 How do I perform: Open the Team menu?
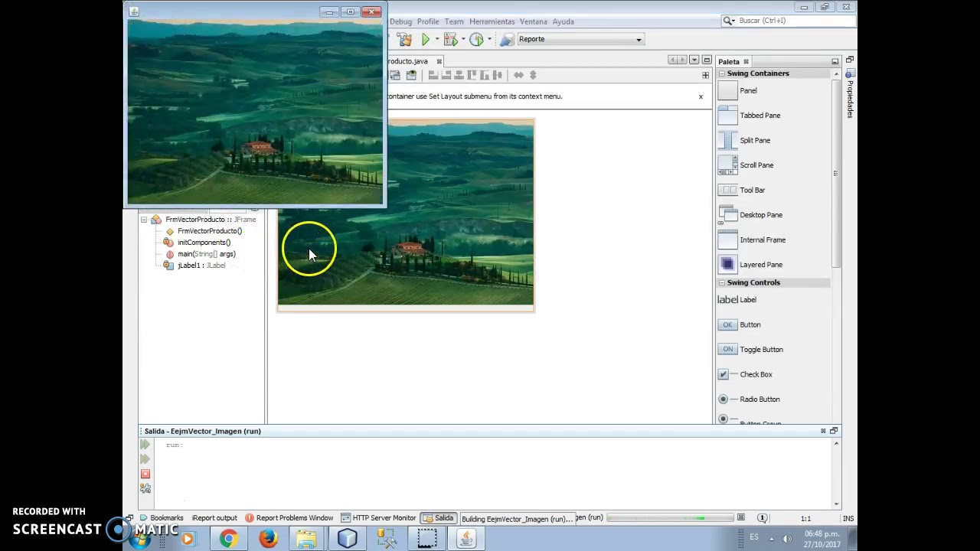pos(454,21)
